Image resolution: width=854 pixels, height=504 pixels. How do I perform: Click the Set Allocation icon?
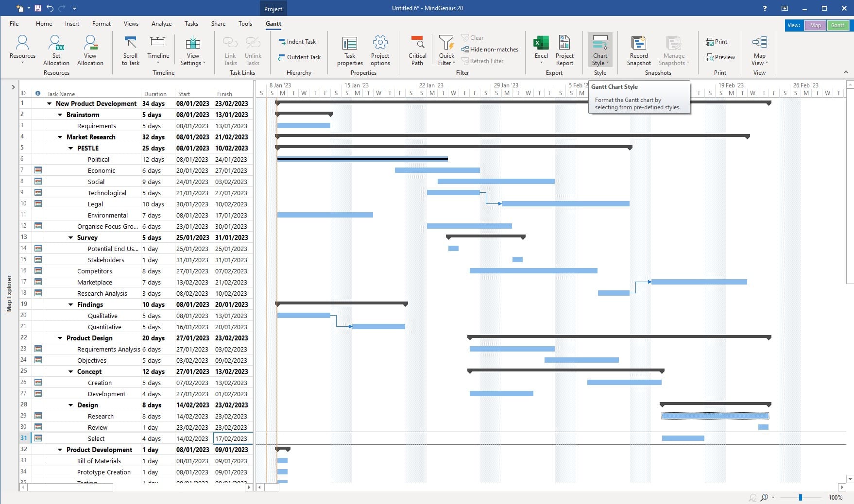pos(56,43)
